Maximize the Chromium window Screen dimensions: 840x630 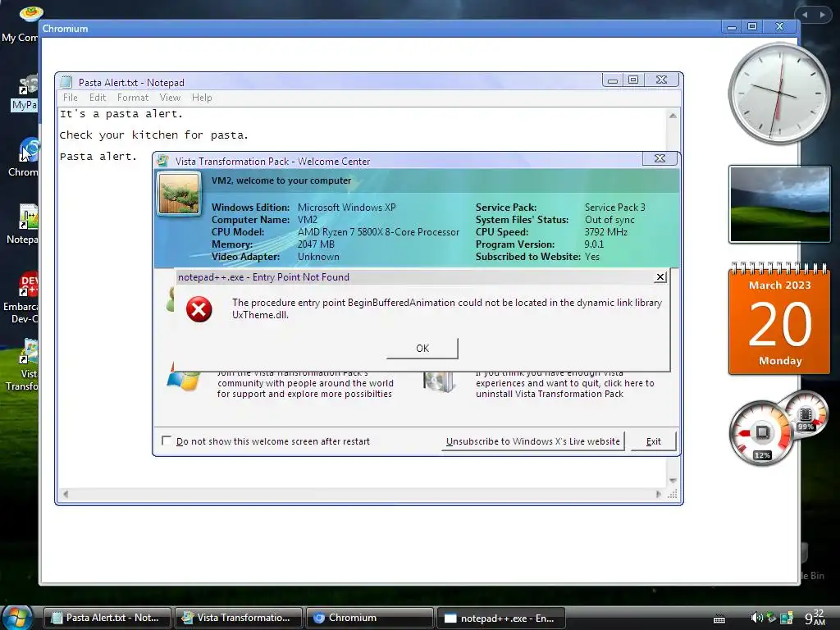(x=752, y=27)
